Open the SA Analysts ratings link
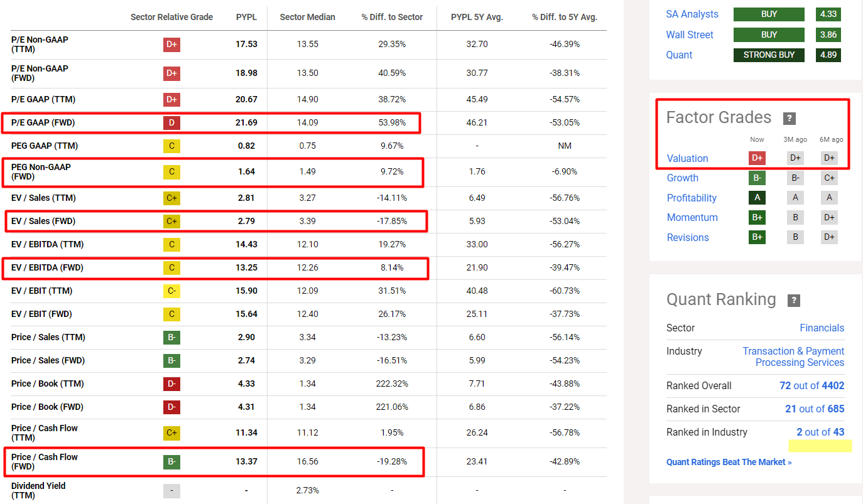The height and width of the screenshot is (504, 863). (x=692, y=14)
